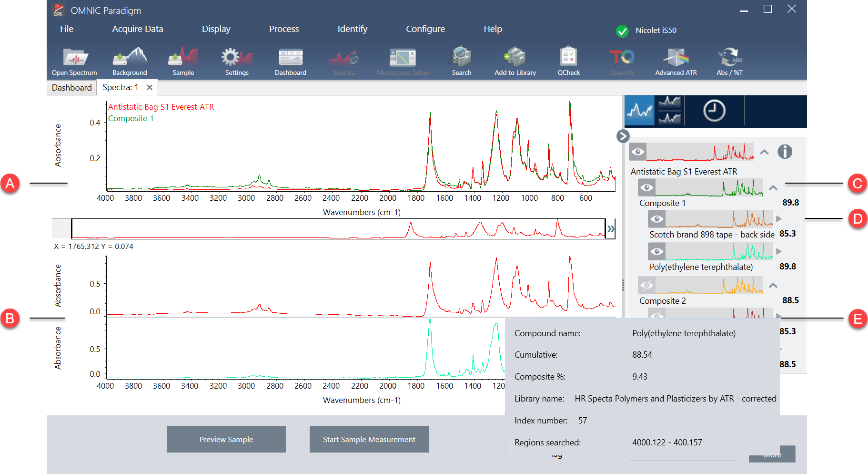Hide Scotch brand 898 tape spectrum
The height and width of the screenshot is (474, 868).
click(657, 219)
